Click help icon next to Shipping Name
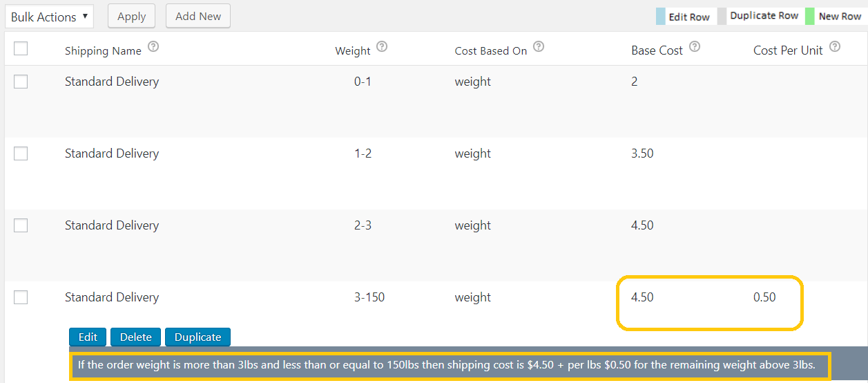Viewport: 868px width, 383px height. tap(153, 47)
